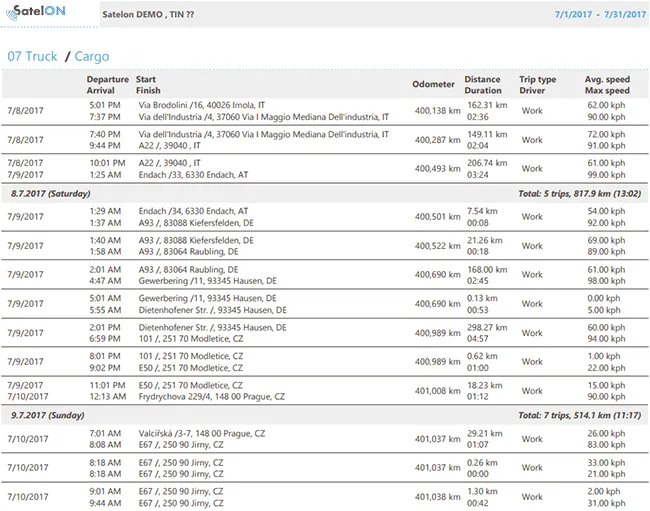Viewport: 650px width, 511px height.
Task: Click departure time 9:01 AM
Action: tap(105, 492)
